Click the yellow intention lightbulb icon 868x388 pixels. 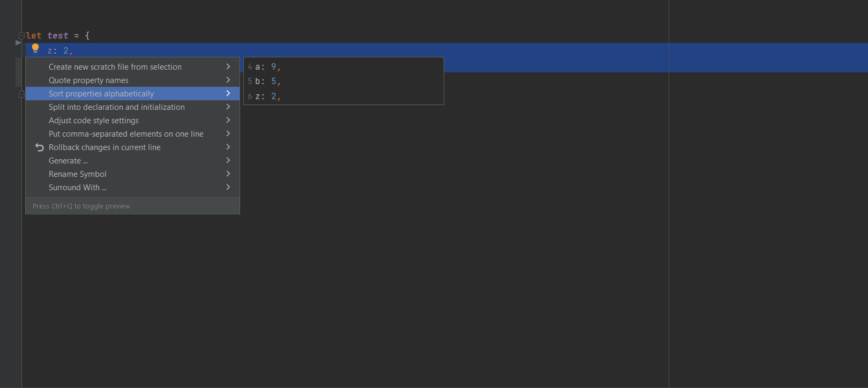point(35,49)
